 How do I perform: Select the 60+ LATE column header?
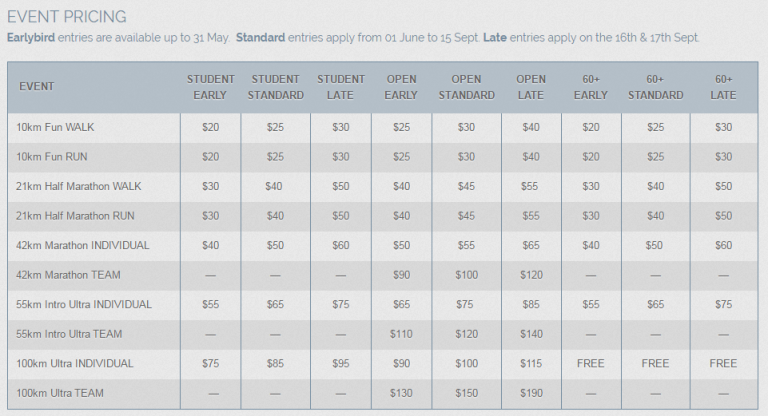tap(723, 87)
